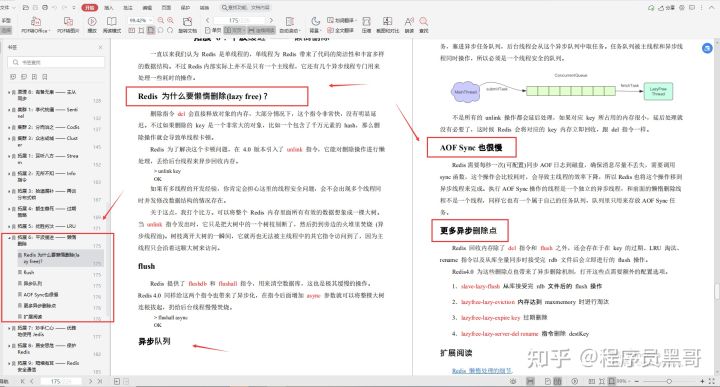Expand the 拓展 1 Stream bookmark node
This screenshot has width=720, height=387.
(9, 156)
